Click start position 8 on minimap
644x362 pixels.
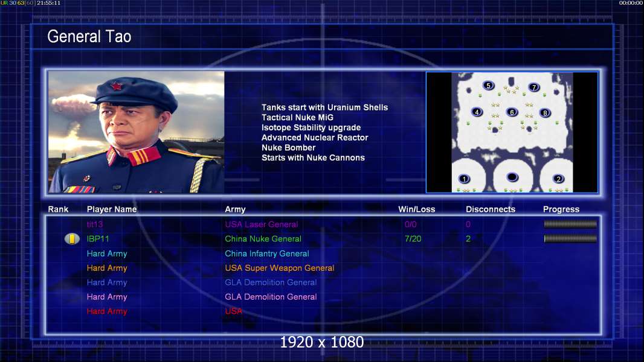point(545,113)
